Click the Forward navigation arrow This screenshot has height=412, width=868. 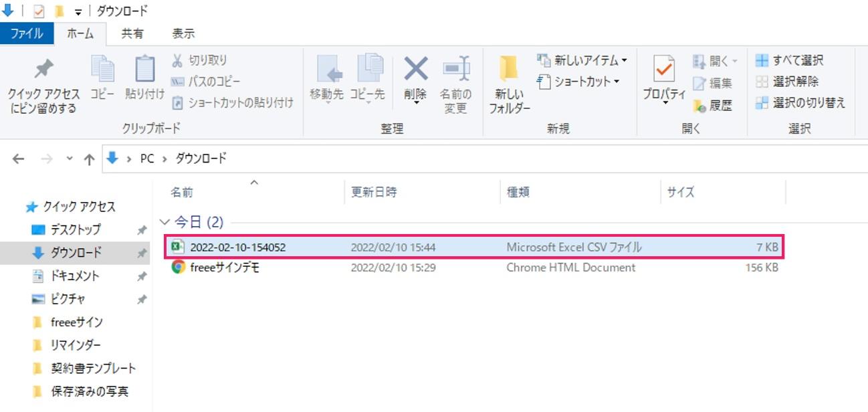pos(46,159)
